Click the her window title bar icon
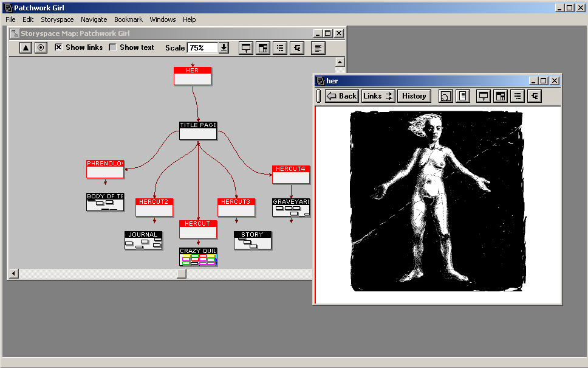This screenshot has width=588, height=368. point(320,81)
